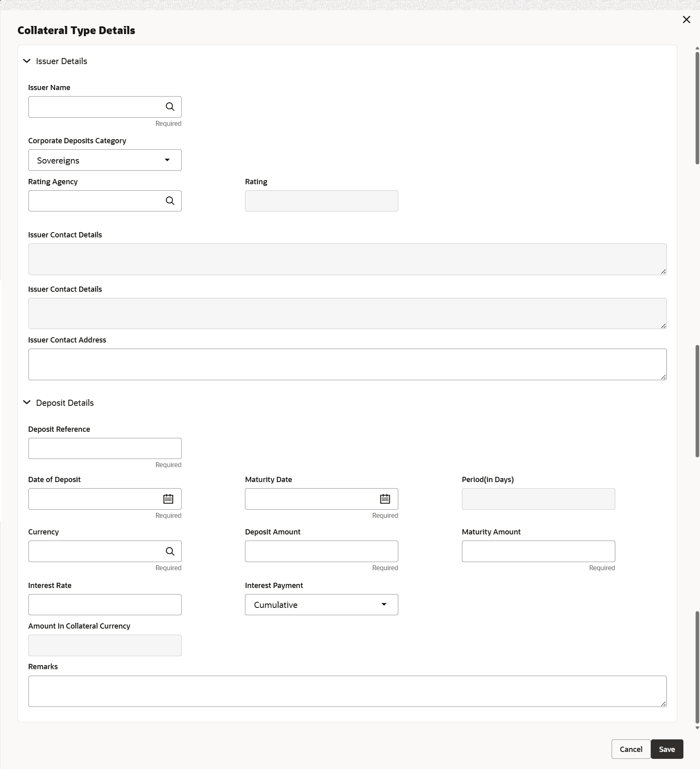Collapse the Deposit Details section
Viewport: 700px width, 769px height.
(x=27, y=403)
